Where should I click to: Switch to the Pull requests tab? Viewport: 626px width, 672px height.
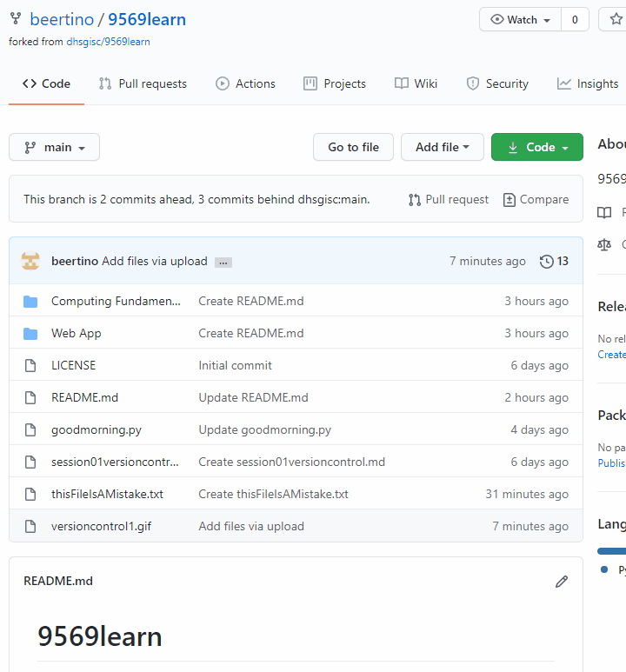pos(143,83)
